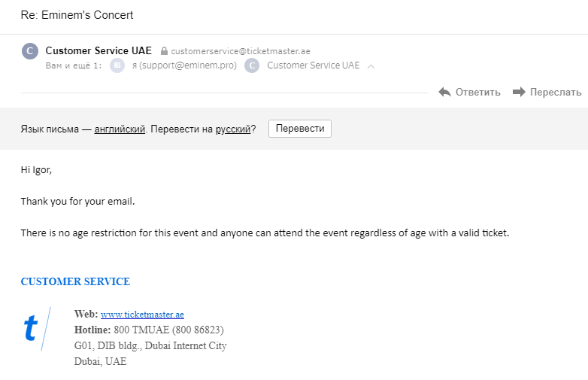Click the Customer Service UAE recipient name
588x380 pixels.
click(x=313, y=65)
